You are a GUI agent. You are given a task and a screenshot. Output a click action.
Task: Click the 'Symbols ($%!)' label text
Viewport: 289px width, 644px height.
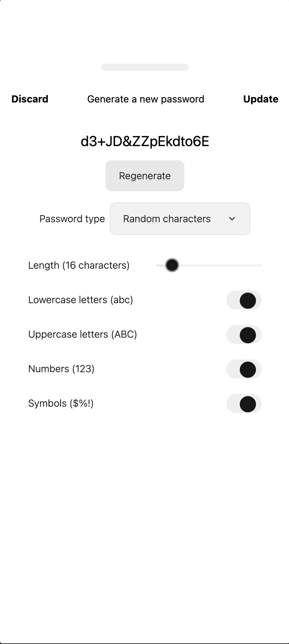tap(61, 403)
